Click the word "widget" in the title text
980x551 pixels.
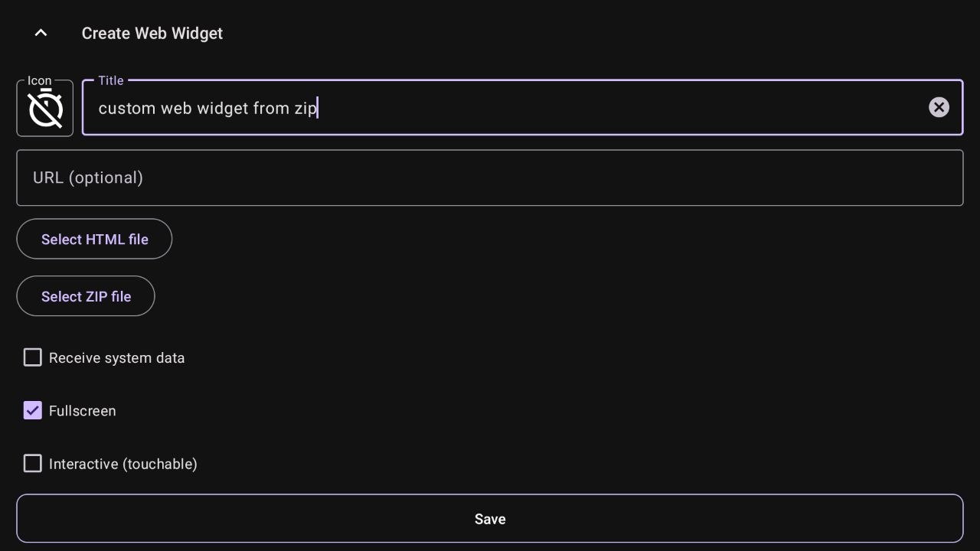[x=222, y=109]
